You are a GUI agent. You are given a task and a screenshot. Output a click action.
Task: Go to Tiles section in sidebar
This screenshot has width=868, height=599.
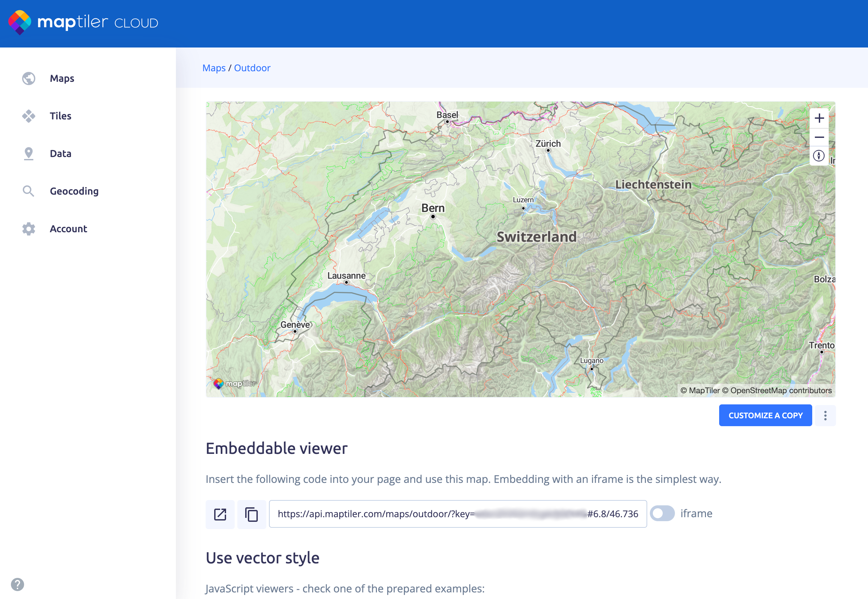click(60, 116)
